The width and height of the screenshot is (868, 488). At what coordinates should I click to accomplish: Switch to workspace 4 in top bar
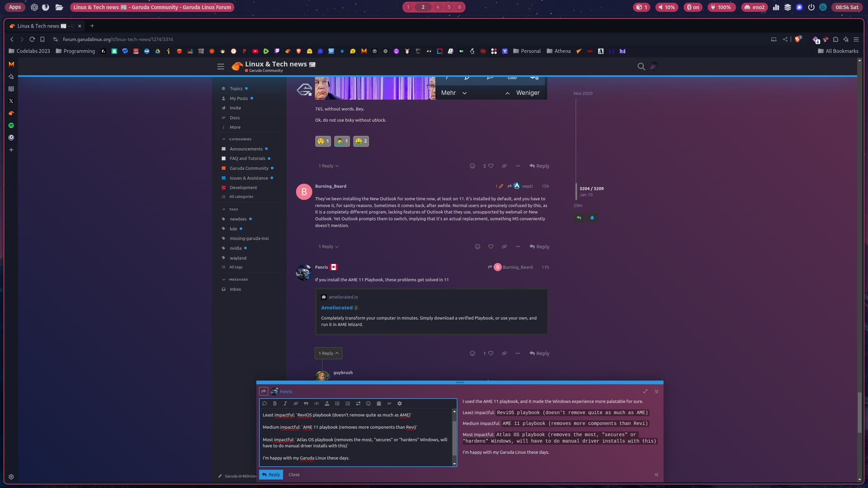(x=437, y=7)
